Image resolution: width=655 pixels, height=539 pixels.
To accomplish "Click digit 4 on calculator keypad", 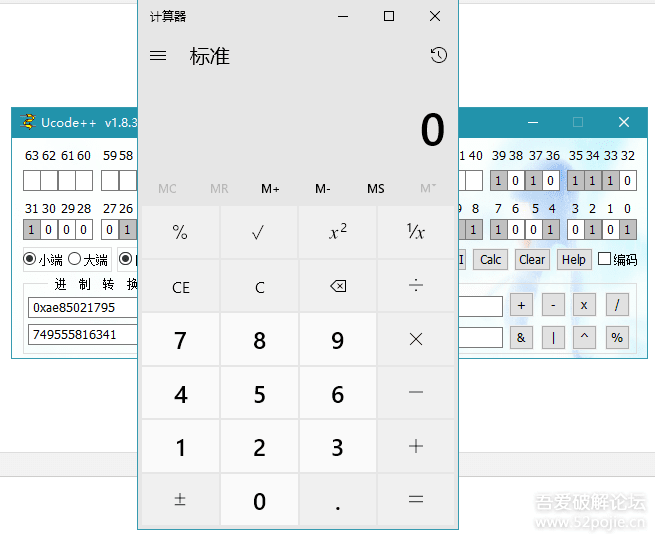I will point(180,393).
